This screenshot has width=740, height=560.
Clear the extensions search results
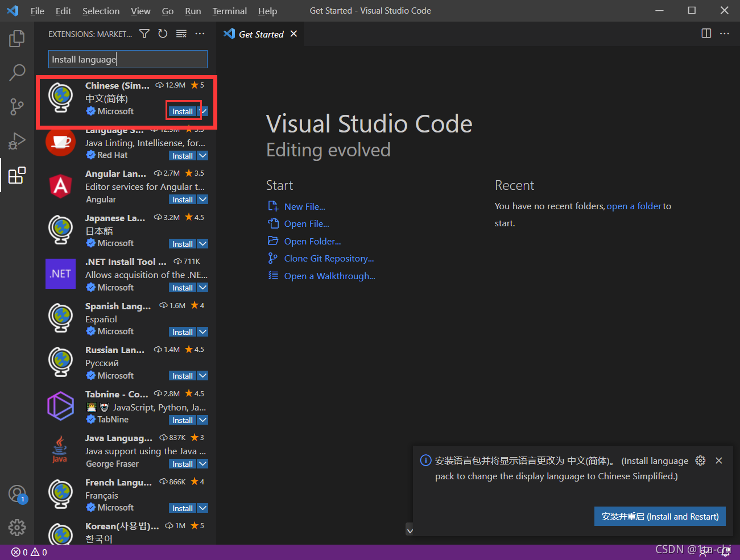point(181,34)
